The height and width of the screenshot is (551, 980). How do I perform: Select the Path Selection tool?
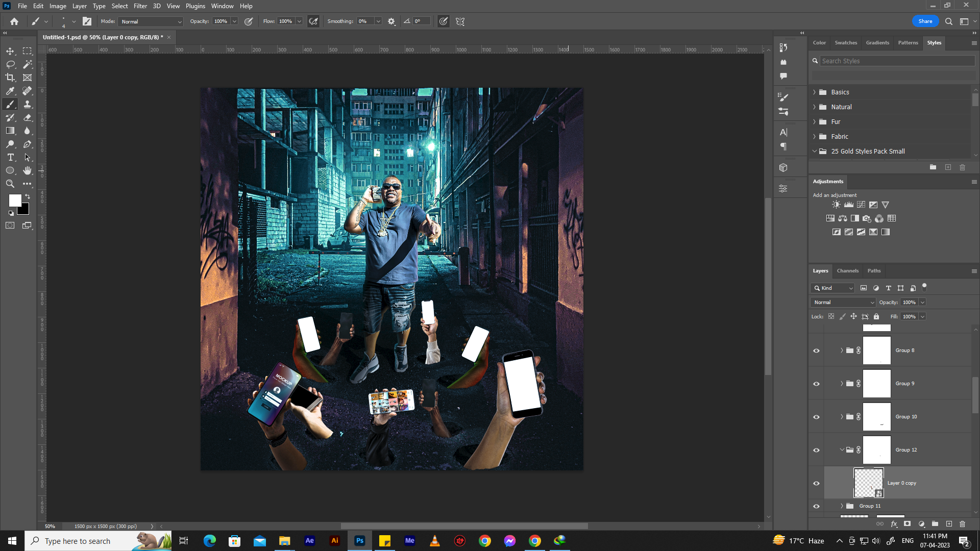28,157
